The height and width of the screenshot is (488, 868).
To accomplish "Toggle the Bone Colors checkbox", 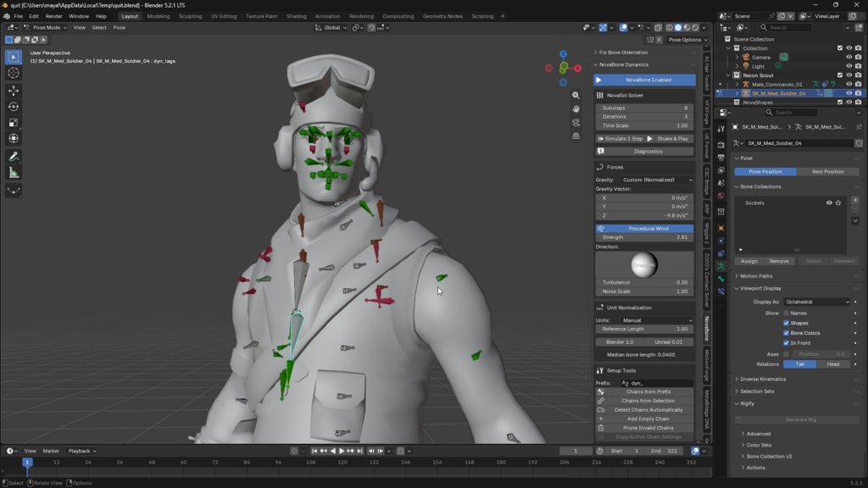I will pyautogui.click(x=786, y=333).
